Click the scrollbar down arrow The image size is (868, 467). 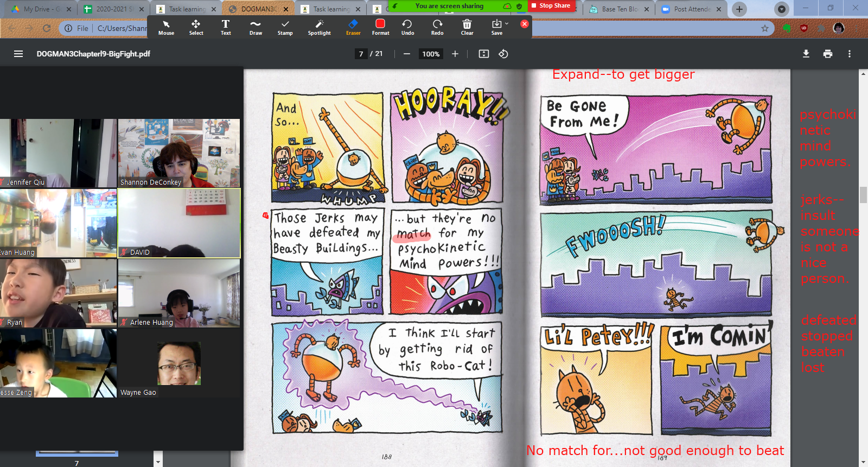863,462
